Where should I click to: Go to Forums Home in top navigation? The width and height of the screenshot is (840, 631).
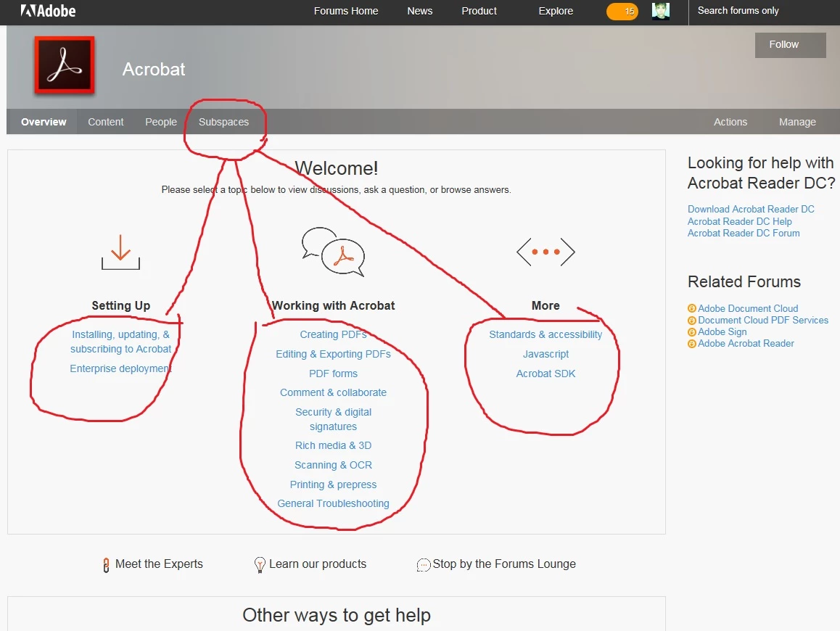tap(345, 11)
